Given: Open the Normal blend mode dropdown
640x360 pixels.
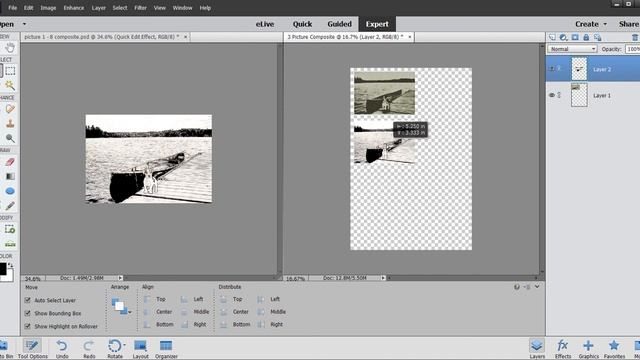Looking at the screenshot, I should click(572, 49).
